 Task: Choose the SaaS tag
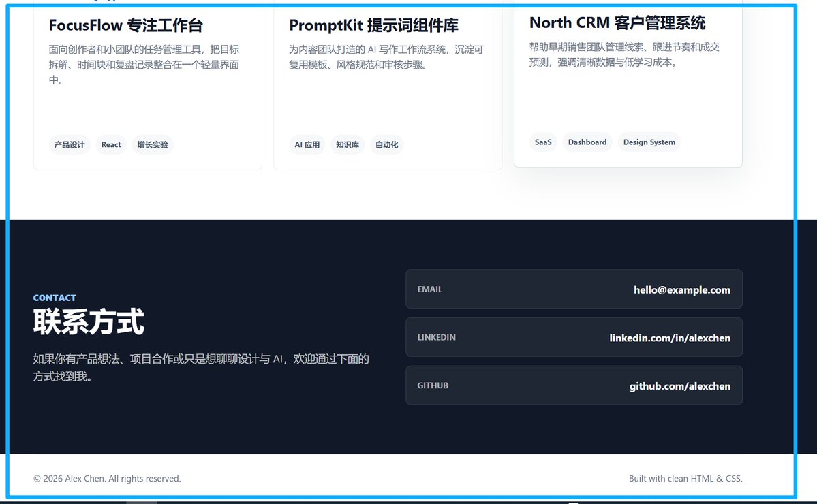pos(543,142)
